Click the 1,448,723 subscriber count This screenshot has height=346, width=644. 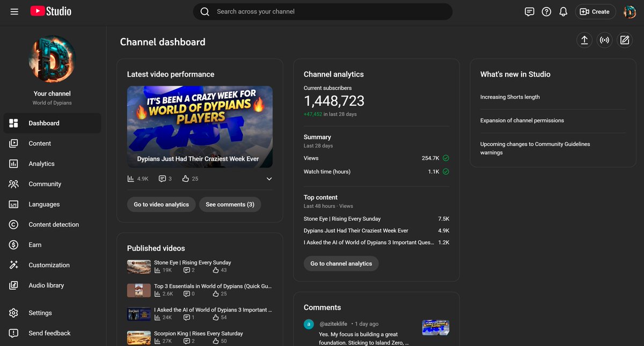(x=334, y=101)
